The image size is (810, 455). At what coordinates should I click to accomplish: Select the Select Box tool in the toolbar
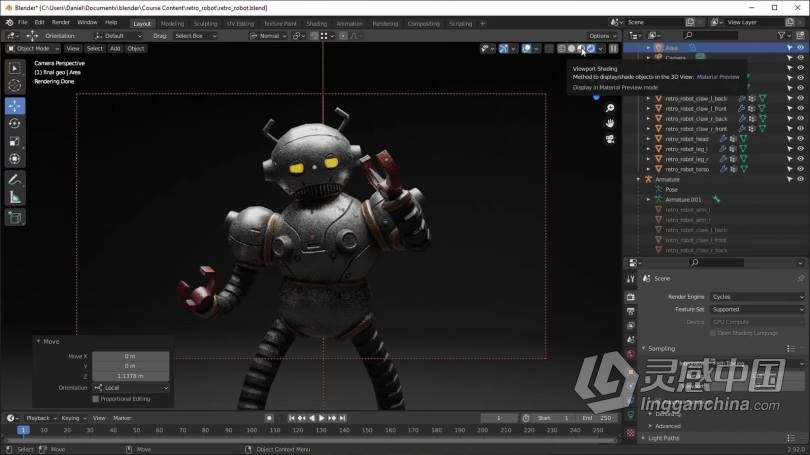coord(14,68)
